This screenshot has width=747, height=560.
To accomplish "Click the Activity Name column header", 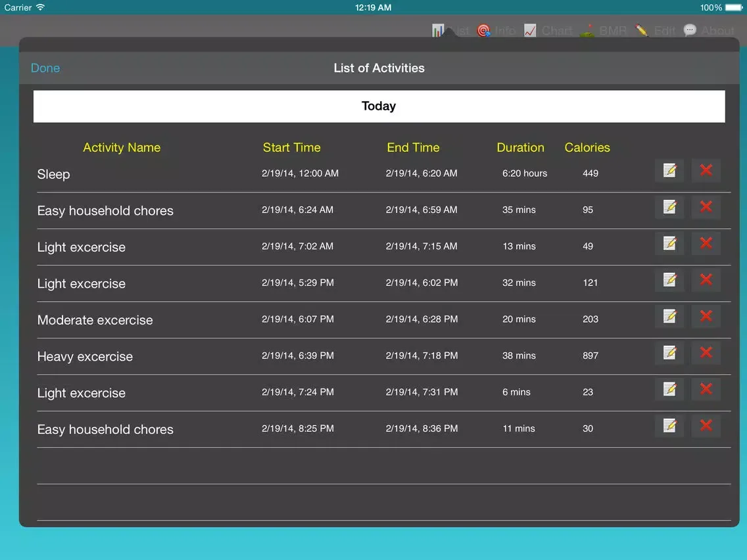I will click(122, 148).
